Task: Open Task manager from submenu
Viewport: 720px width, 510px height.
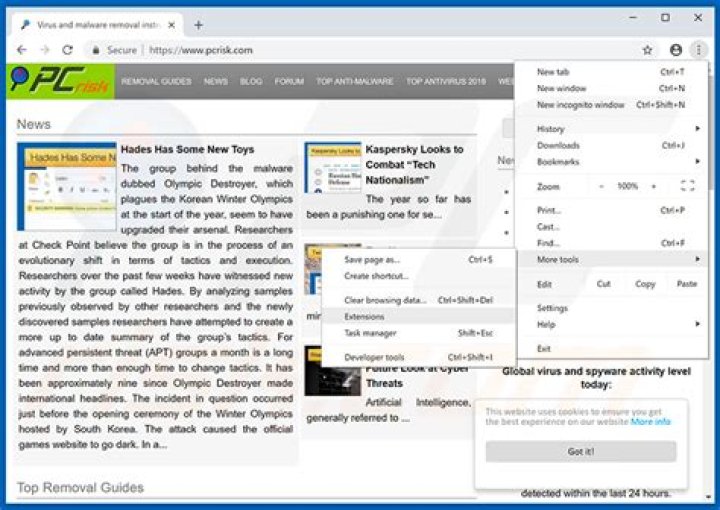Action: 419,333
